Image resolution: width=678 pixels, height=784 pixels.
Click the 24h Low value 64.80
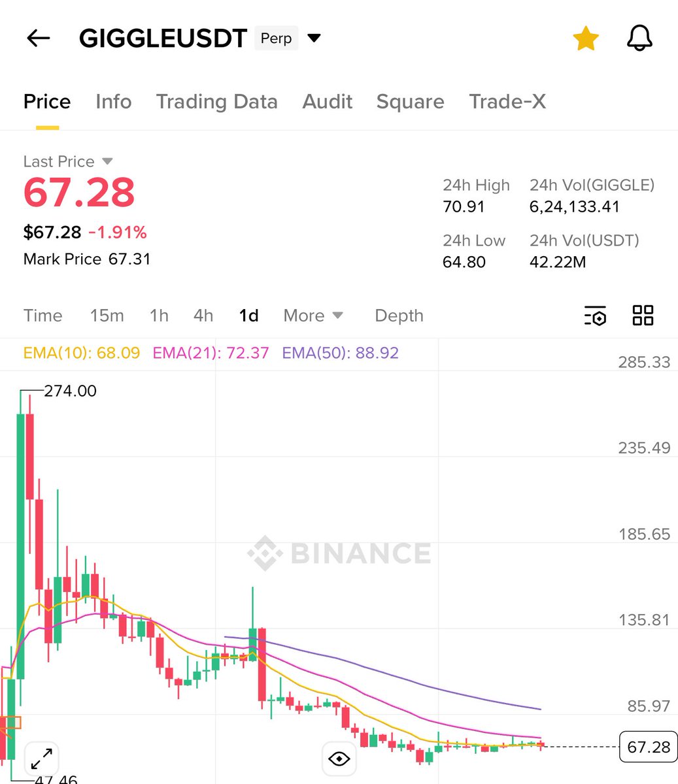tap(464, 262)
